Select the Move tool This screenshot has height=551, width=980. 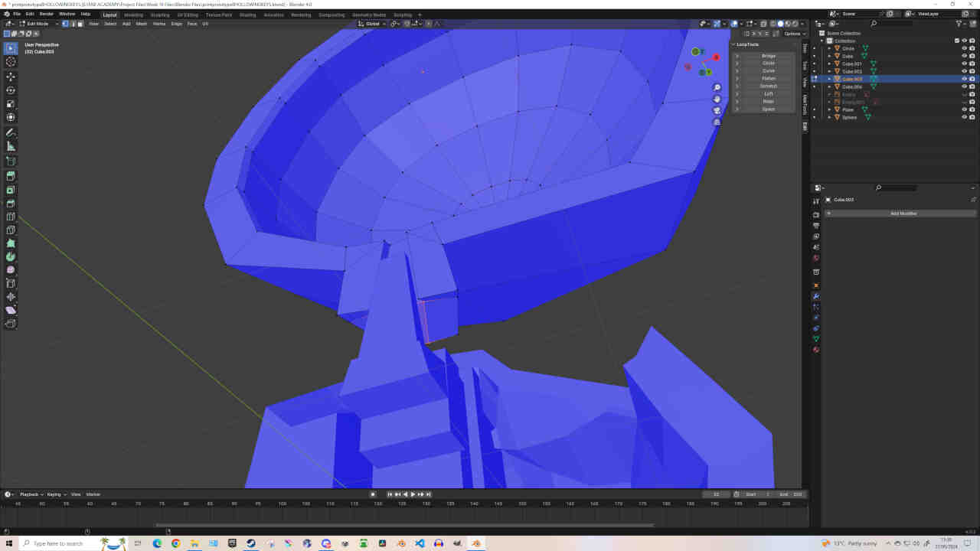11,77
